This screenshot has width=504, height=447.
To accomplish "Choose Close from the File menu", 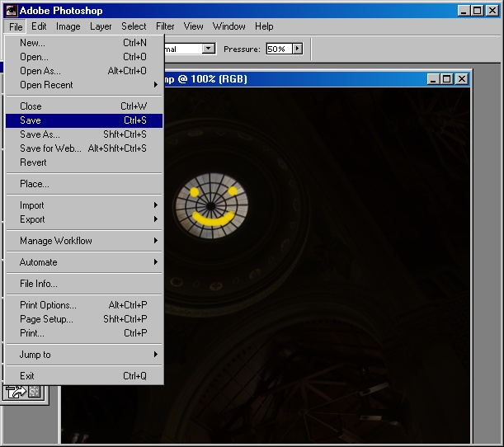I will [x=84, y=106].
